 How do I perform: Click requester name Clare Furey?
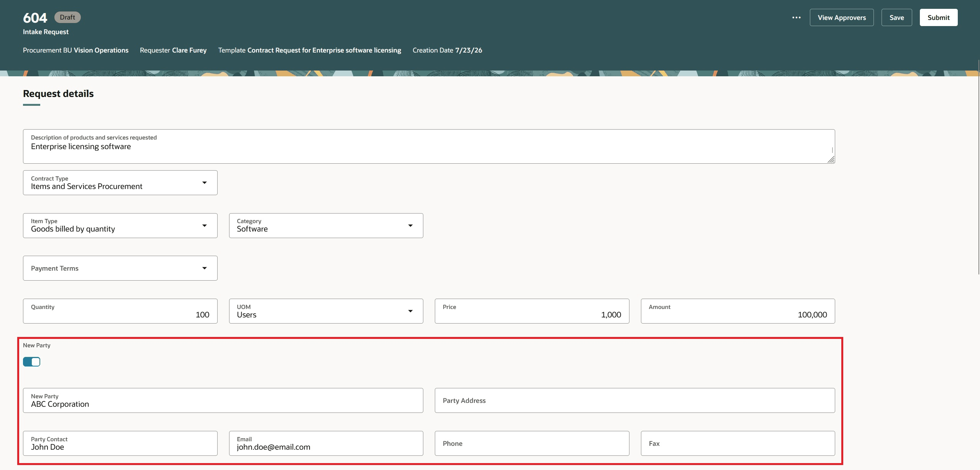click(189, 50)
